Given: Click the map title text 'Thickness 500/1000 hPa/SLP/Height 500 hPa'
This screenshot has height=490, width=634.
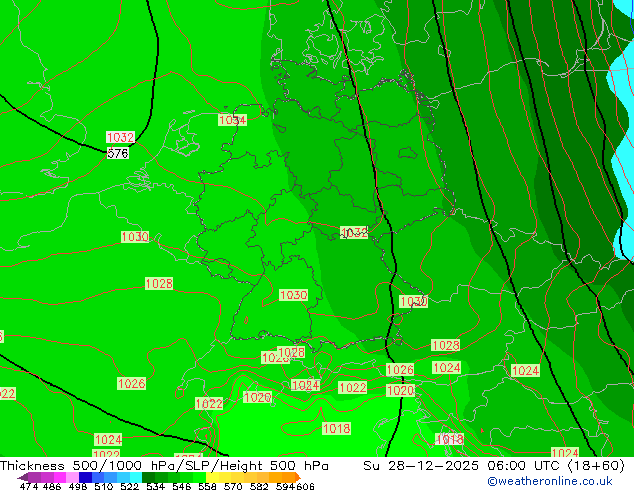Looking at the screenshot, I should pos(164,465).
